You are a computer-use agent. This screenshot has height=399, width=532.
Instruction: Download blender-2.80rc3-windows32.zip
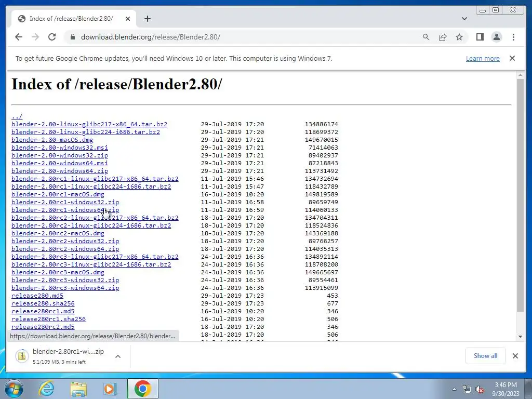[x=65, y=280]
